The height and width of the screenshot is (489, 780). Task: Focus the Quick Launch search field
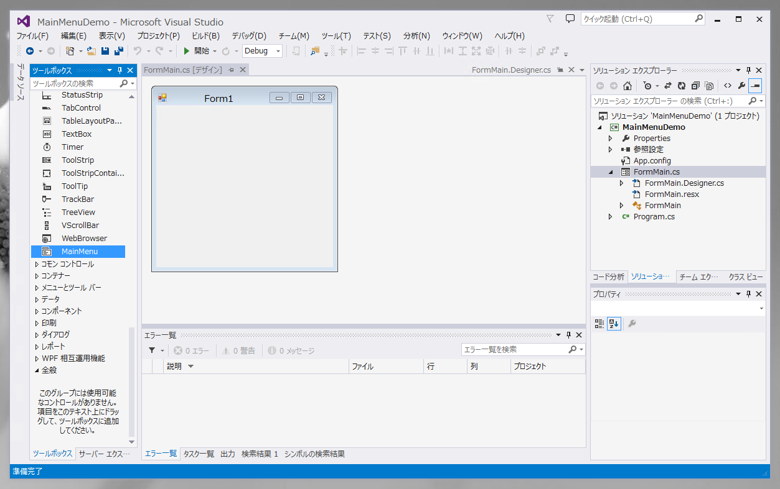click(642, 19)
